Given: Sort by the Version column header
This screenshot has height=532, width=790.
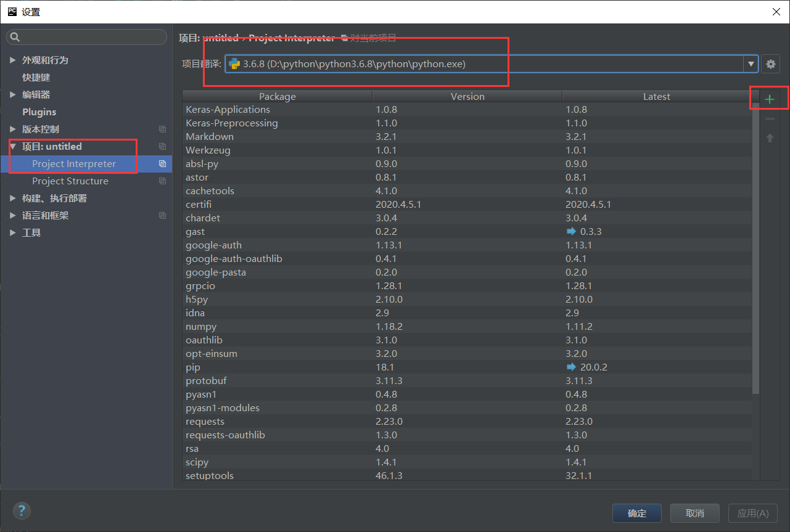Looking at the screenshot, I should [467, 96].
